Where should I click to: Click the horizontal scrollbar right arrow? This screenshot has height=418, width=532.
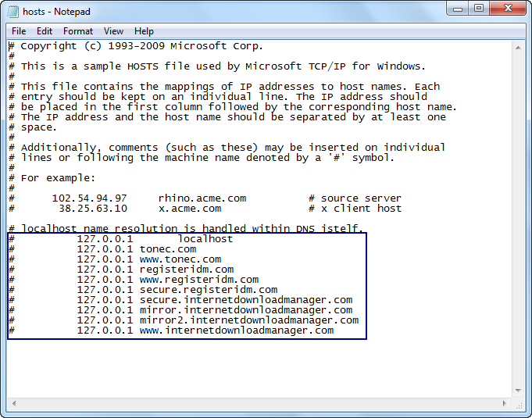(504, 403)
